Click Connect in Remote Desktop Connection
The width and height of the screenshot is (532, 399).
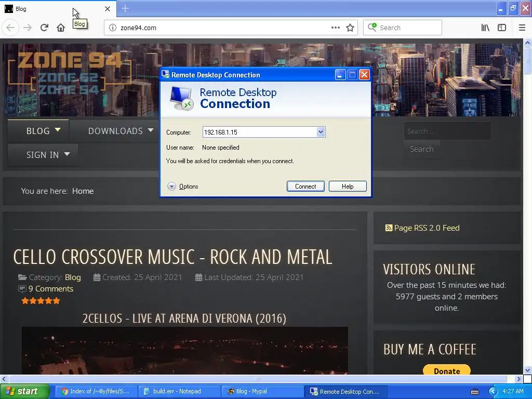(x=305, y=187)
